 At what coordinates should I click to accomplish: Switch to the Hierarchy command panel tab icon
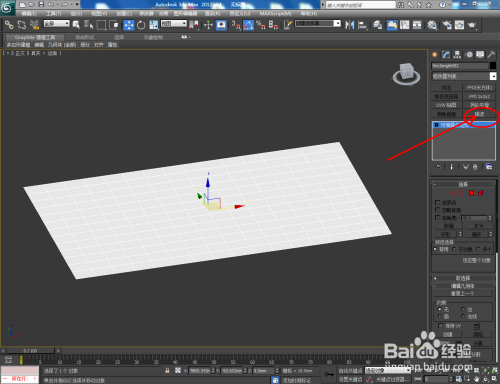point(457,55)
